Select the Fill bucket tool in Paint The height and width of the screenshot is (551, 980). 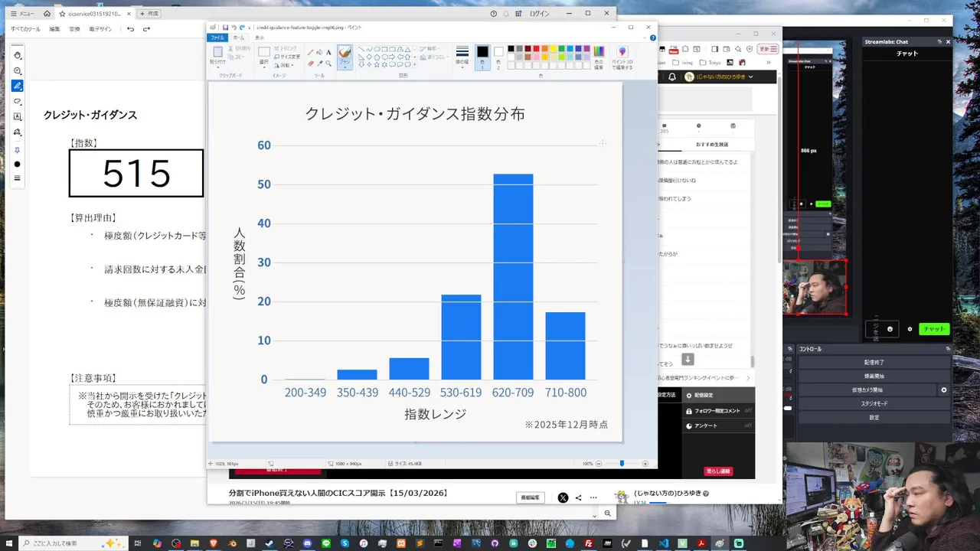319,53
